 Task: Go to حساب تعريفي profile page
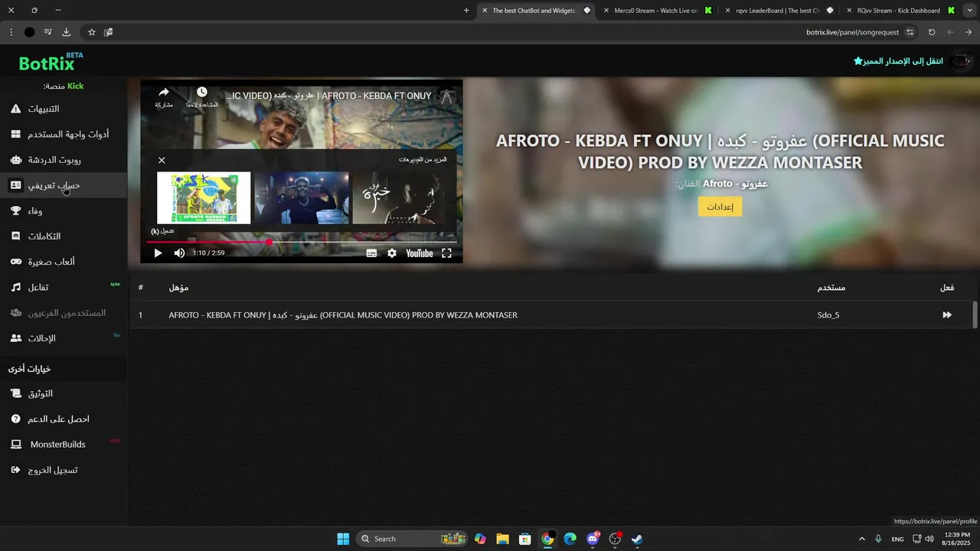tap(63, 185)
